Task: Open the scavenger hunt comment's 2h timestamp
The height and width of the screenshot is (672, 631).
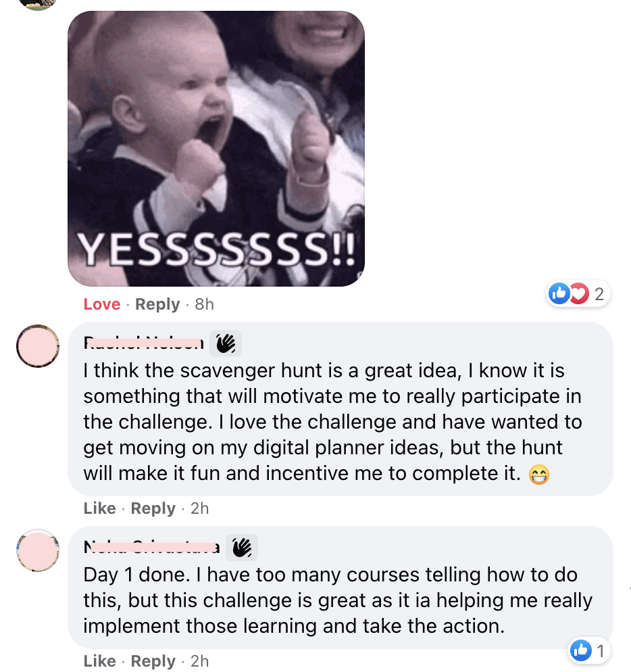Action: (x=199, y=508)
